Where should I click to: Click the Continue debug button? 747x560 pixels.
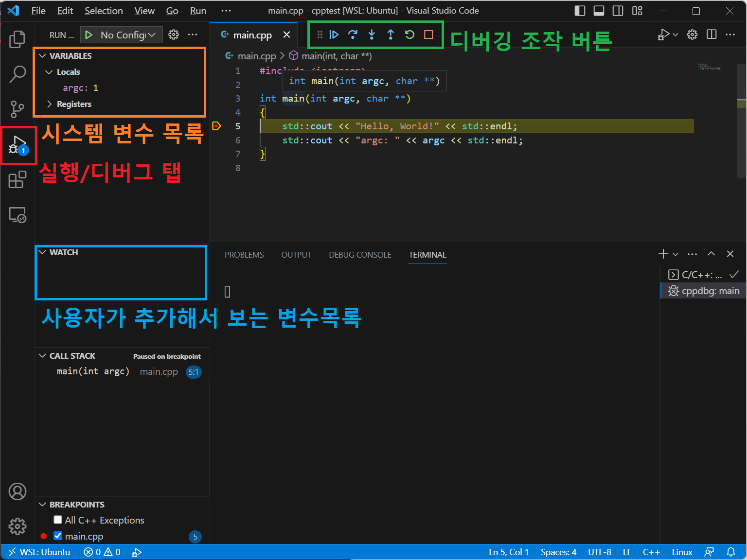coord(334,35)
